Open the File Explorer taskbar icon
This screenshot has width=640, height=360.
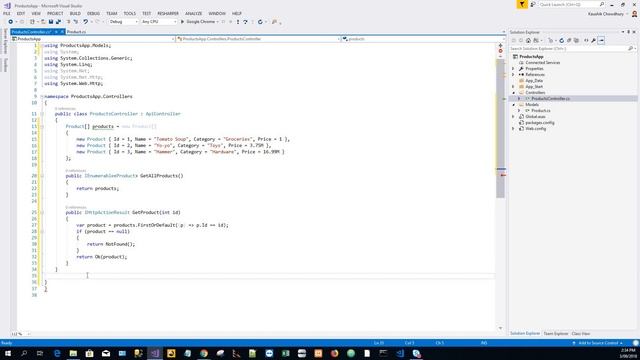click(x=73, y=353)
